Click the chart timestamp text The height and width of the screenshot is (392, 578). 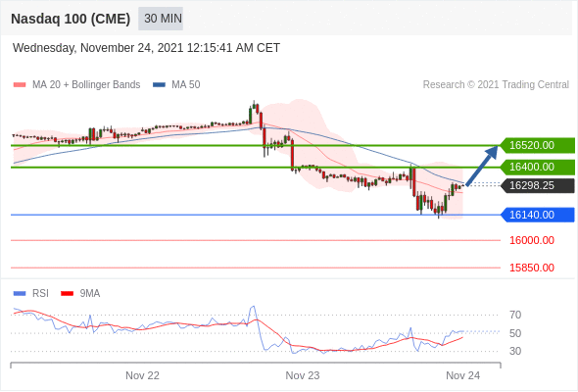(146, 48)
